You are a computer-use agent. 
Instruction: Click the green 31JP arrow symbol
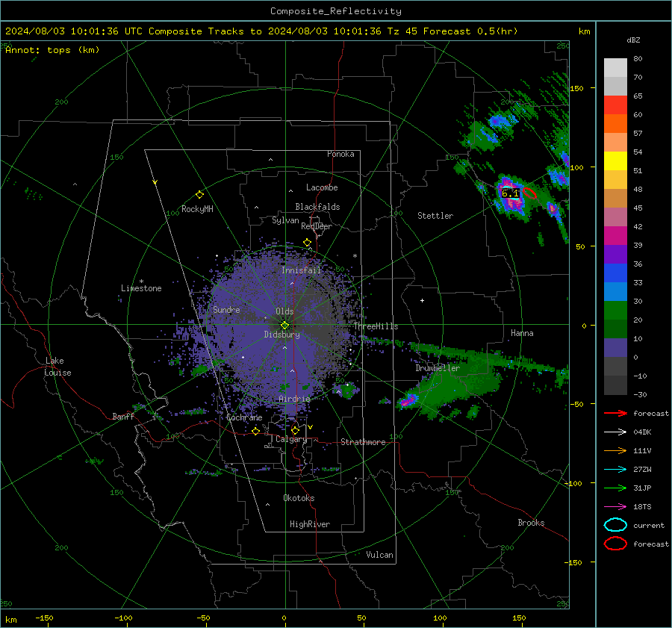[615, 488]
